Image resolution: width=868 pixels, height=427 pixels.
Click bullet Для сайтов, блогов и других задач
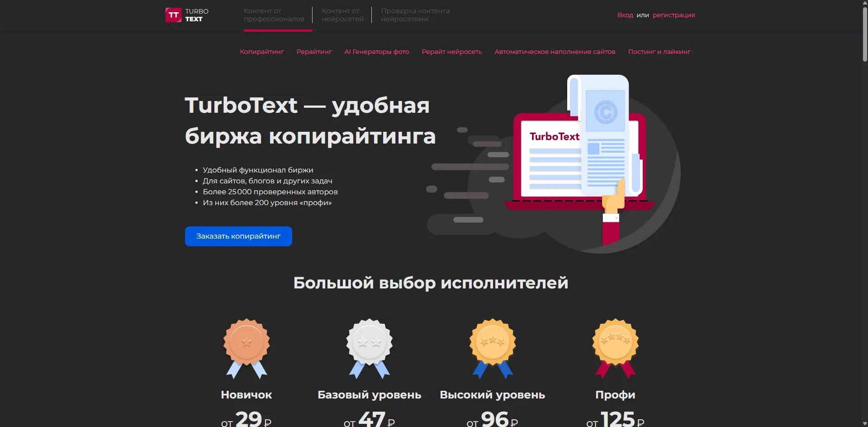pyautogui.click(x=267, y=181)
